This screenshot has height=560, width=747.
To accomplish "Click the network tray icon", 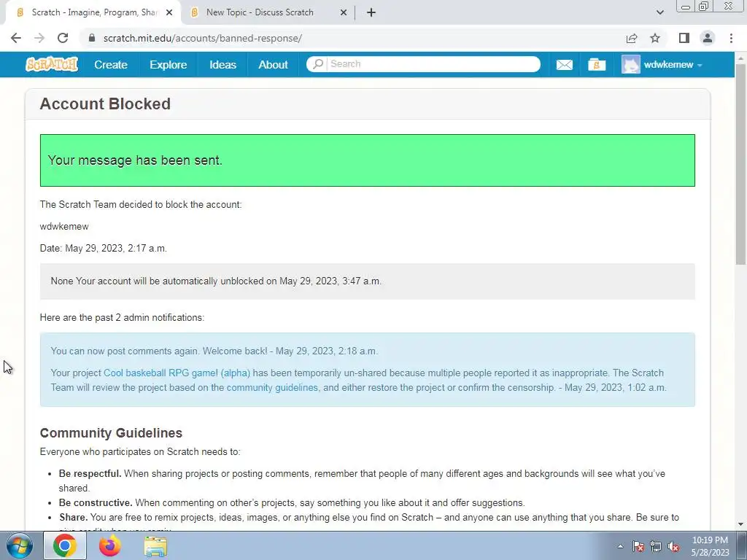I will click(x=656, y=546).
